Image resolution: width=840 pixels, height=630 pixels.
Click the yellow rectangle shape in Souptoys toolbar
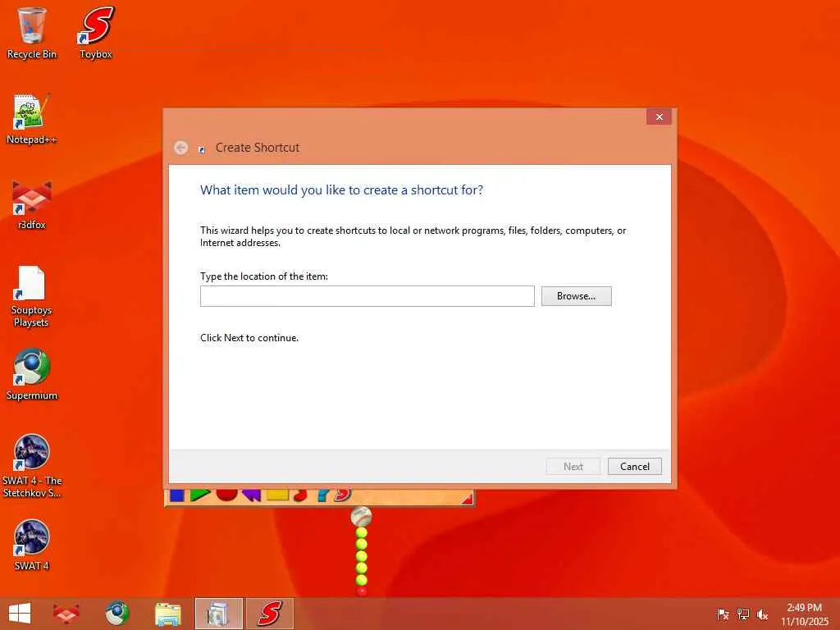pyautogui.click(x=277, y=495)
